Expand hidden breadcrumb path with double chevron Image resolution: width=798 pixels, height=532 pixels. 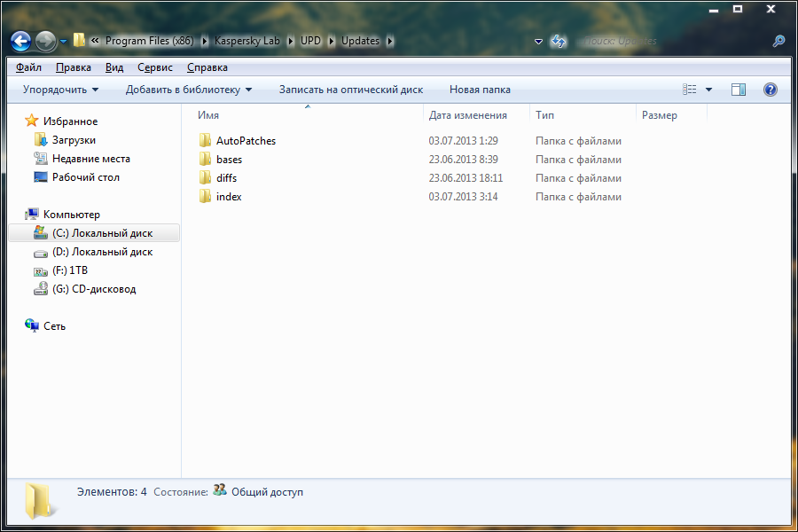tap(95, 41)
